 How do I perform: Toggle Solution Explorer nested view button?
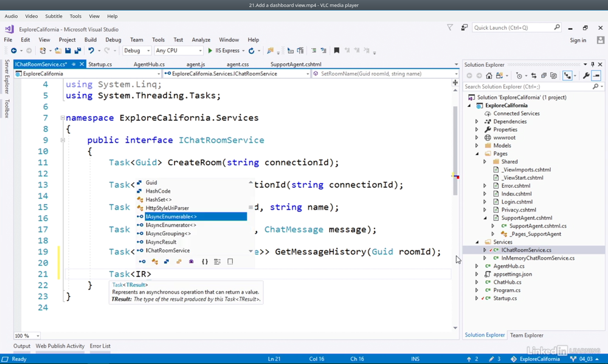(x=567, y=75)
